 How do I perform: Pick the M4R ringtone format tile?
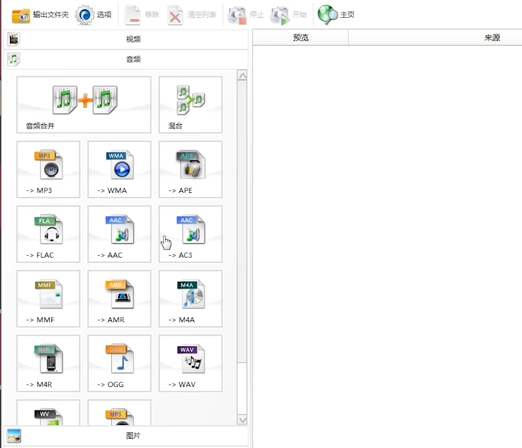[48, 363]
